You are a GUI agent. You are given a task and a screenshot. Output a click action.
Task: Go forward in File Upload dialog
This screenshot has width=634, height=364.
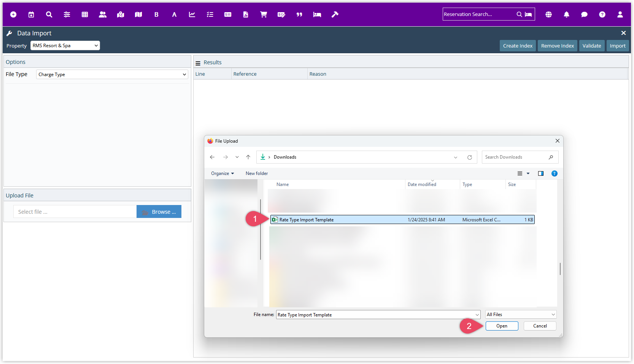226,157
